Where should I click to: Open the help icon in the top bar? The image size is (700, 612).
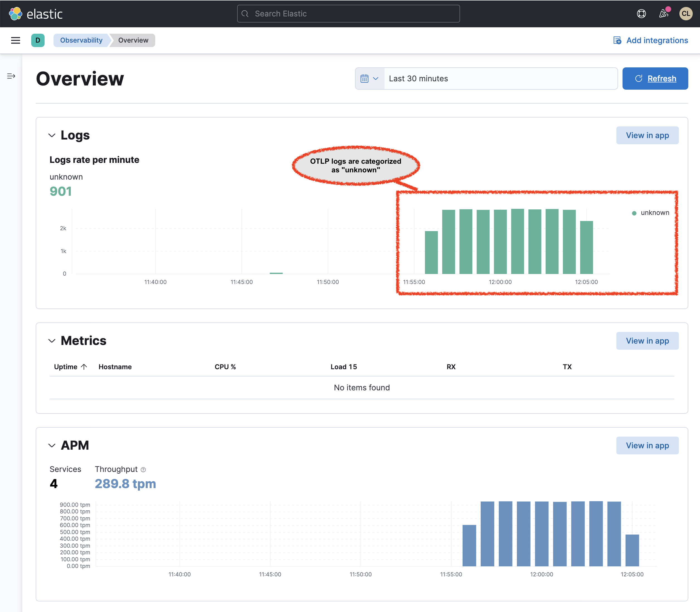click(641, 14)
